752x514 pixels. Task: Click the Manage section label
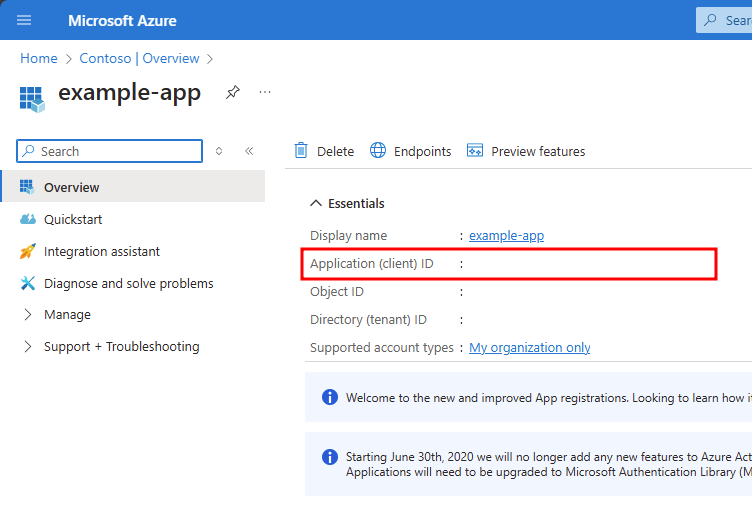(67, 315)
